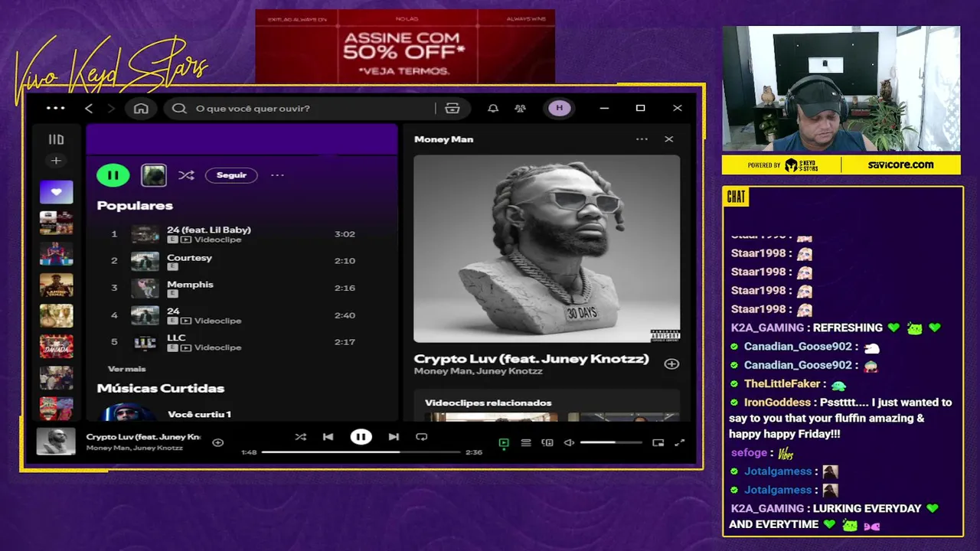Pause the artist with green button
This screenshot has width=980, height=551.
[x=113, y=175]
